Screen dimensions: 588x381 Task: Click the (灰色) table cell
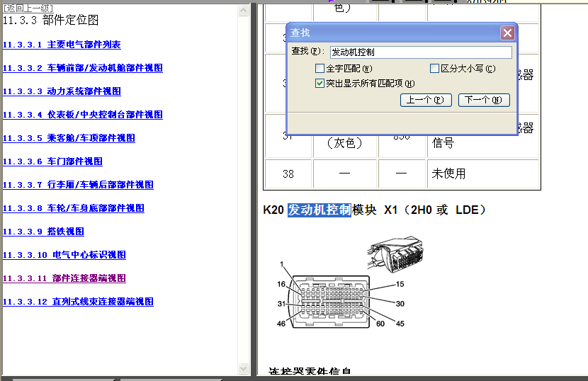click(x=344, y=143)
